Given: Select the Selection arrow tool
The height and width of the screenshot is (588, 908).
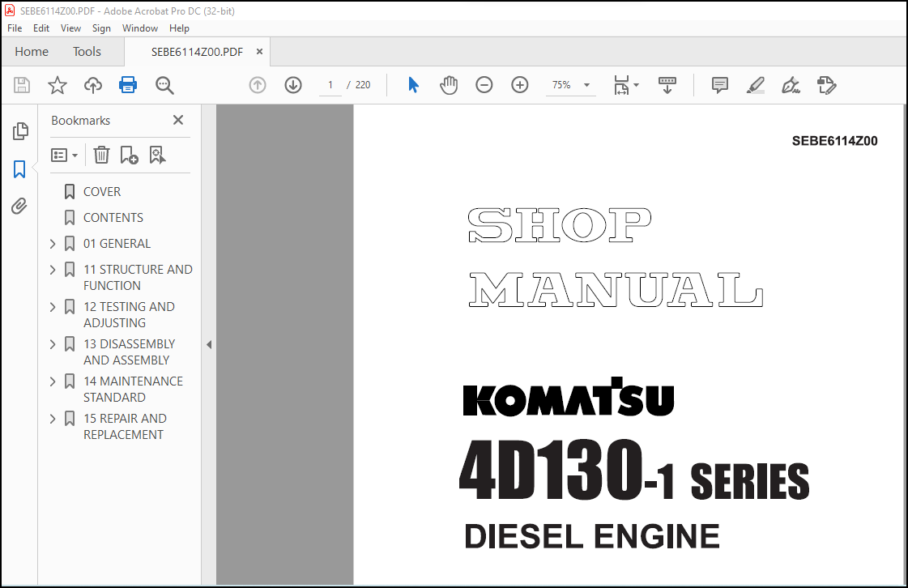Looking at the screenshot, I should tap(413, 85).
